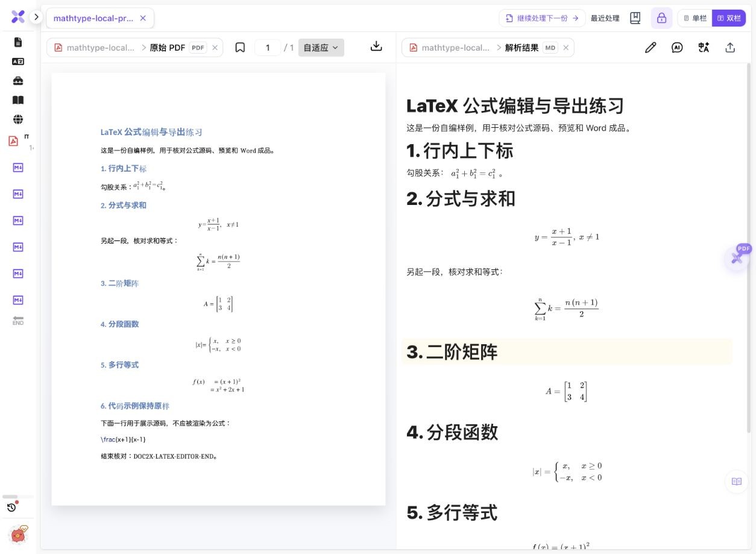Click the bookmark icon in the PDF toolbar

click(240, 48)
